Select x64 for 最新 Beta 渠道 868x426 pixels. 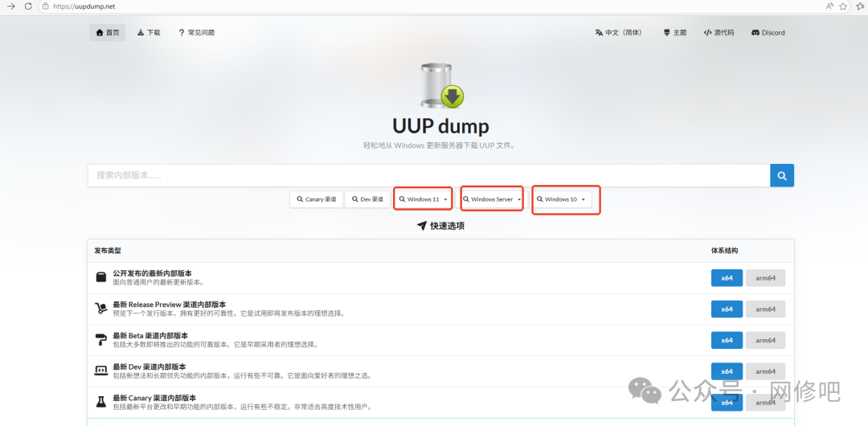(727, 340)
